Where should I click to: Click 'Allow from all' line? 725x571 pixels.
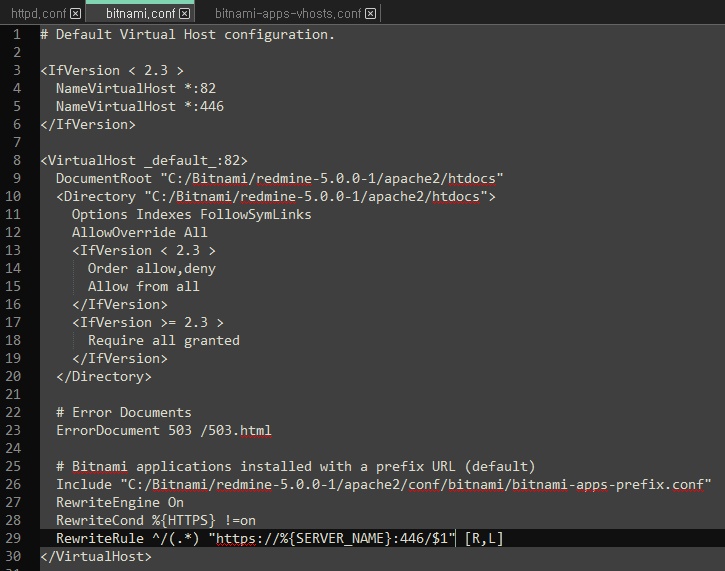coord(144,287)
